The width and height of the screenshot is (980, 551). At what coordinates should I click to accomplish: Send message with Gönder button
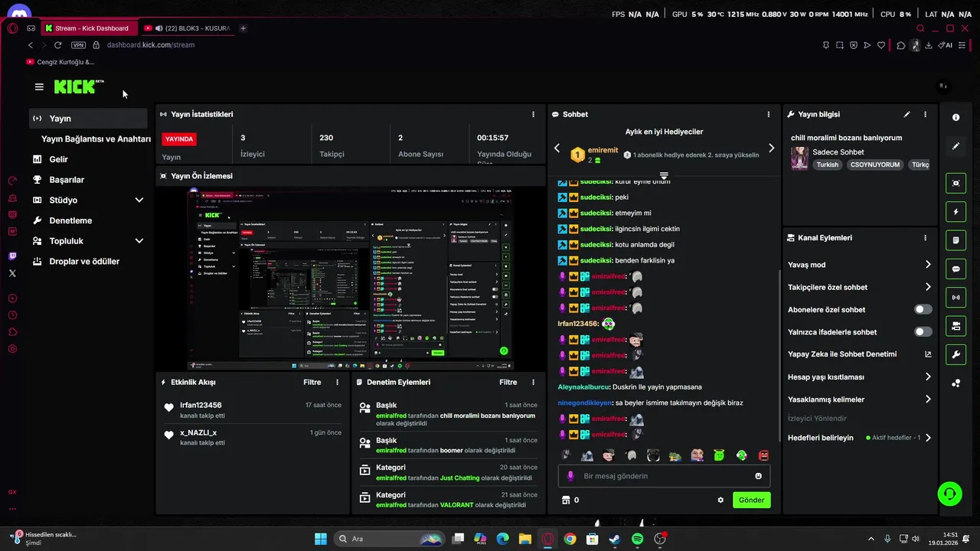(x=751, y=500)
